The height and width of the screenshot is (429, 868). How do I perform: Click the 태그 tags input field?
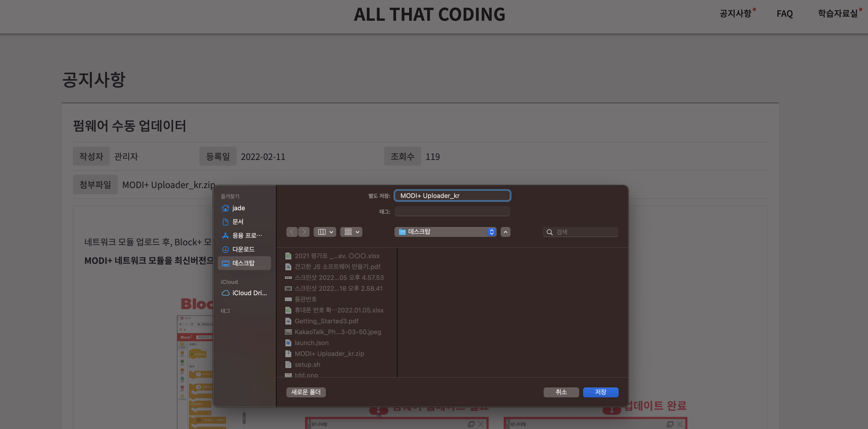tap(452, 212)
